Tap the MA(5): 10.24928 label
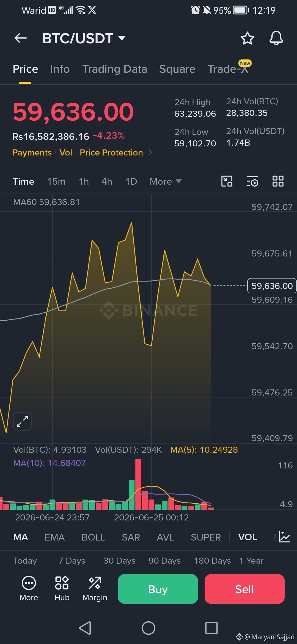 click(204, 450)
